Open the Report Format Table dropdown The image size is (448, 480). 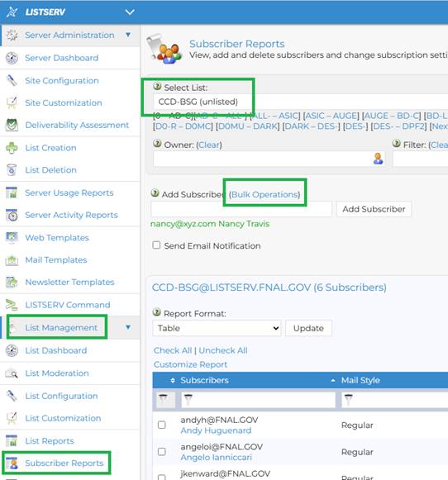click(x=217, y=328)
